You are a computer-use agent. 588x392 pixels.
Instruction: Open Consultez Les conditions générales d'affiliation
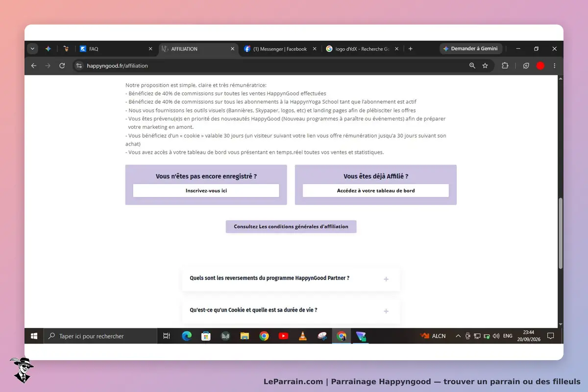291,227
